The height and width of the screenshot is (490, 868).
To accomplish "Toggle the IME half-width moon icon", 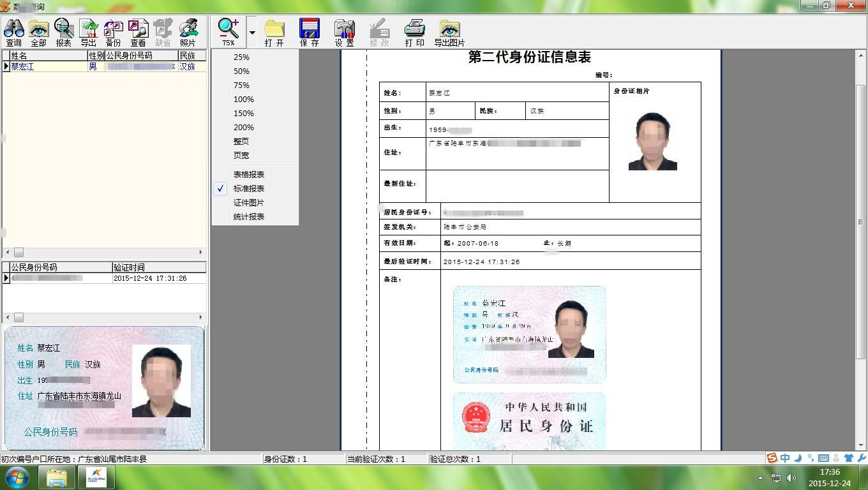I will (x=798, y=458).
